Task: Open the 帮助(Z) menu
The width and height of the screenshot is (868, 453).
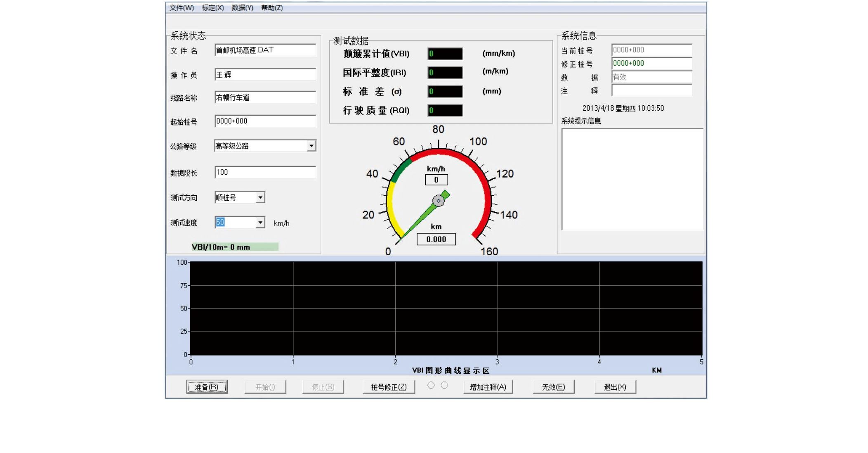Action: [272, 8]
